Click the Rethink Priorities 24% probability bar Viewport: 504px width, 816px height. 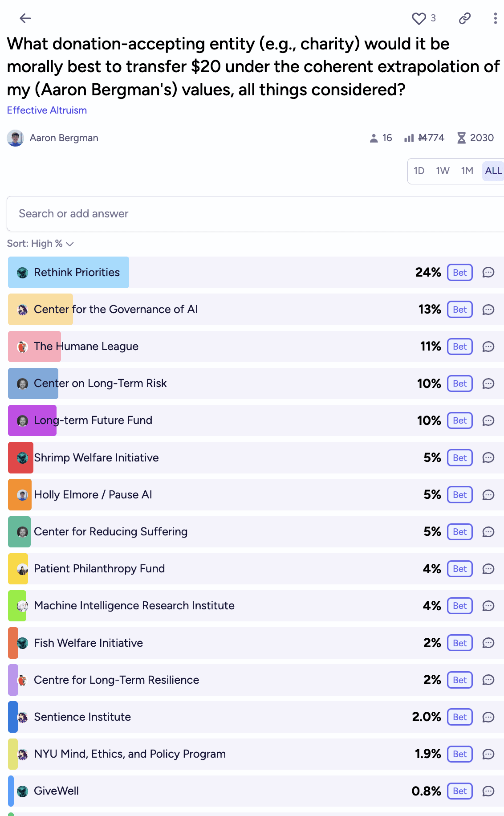[69, 272]
